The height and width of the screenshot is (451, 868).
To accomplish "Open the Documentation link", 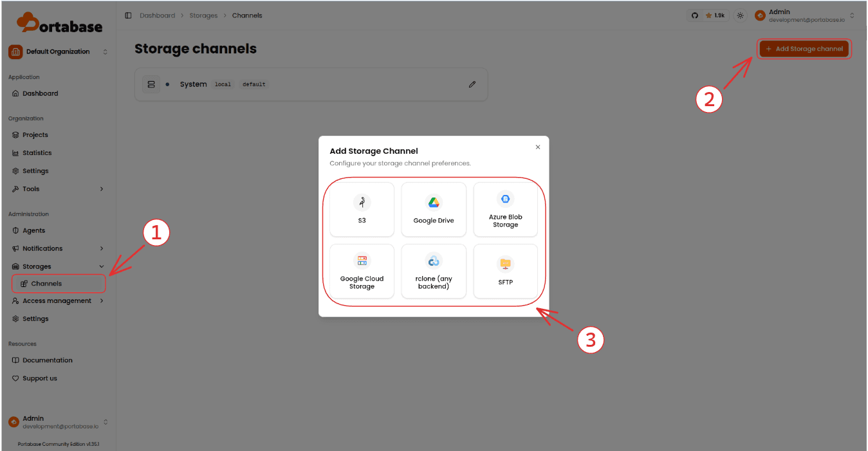I will coord(58,360).
